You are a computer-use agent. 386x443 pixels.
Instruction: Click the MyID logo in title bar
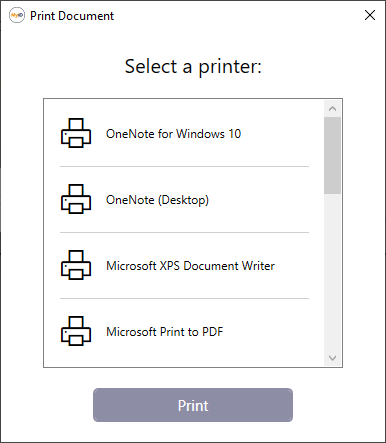(17, 15)
